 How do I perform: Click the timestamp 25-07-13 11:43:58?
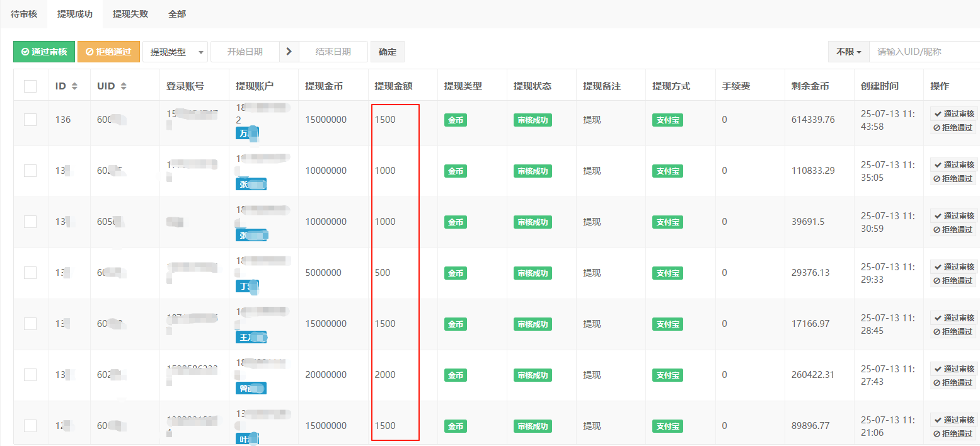(888, 120)
